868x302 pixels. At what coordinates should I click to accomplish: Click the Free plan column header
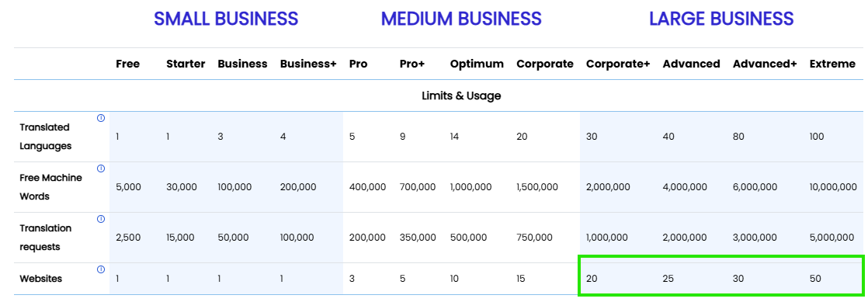pos(128,64)
